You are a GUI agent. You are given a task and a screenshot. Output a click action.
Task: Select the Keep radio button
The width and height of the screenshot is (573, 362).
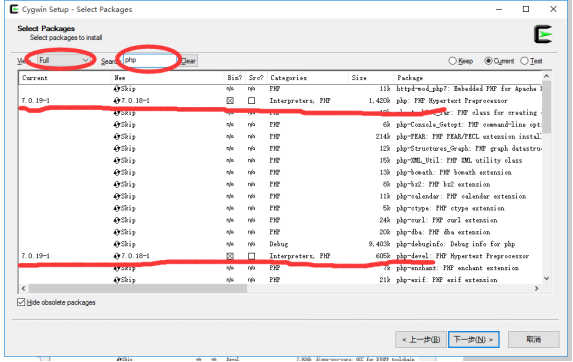coord(452,61)
